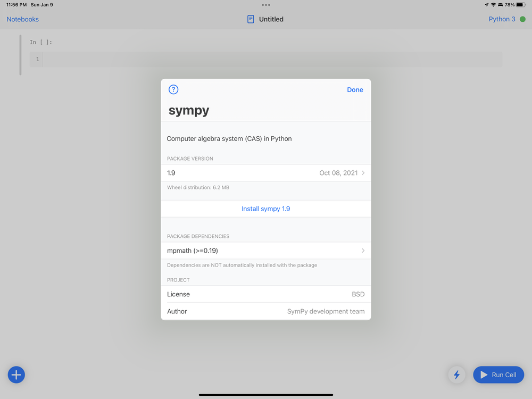Tap the battery indicator in status bar
532x399 pixels.
coord(521,5)
